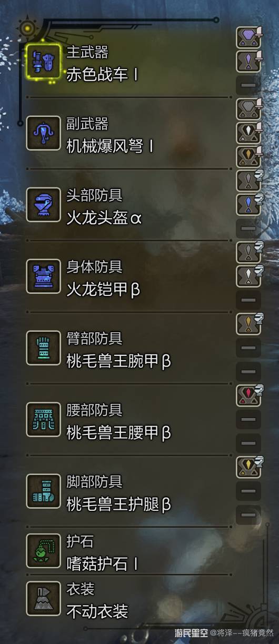Select the main weapon icon 赤色战车
279x644 pixels.
coord(43,62)
